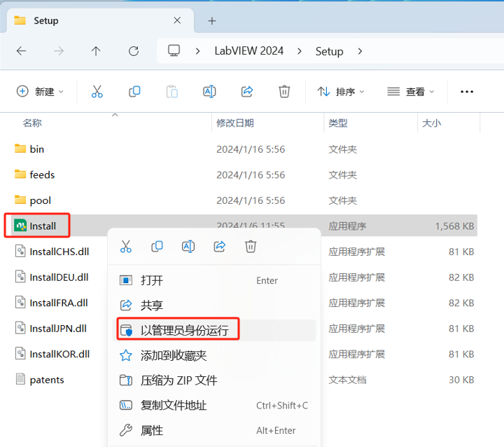This screenshot has height=447, width=504.
Task: Open the three-dots more options menu
Action: click(x=467, y=92)
